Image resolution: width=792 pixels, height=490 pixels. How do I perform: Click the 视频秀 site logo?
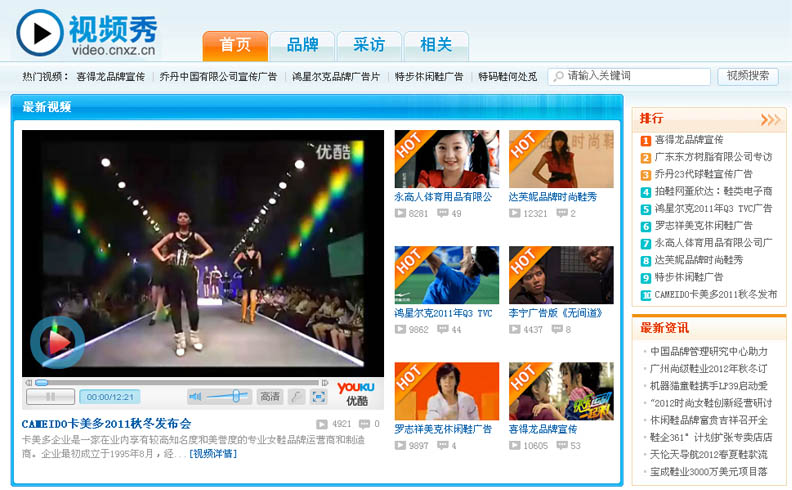(x=87, y=34)
